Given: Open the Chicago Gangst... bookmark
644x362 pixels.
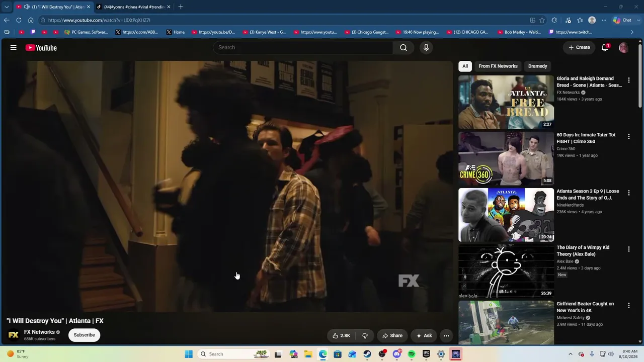Looking at the screenshot, I should (x=367, y=32).
